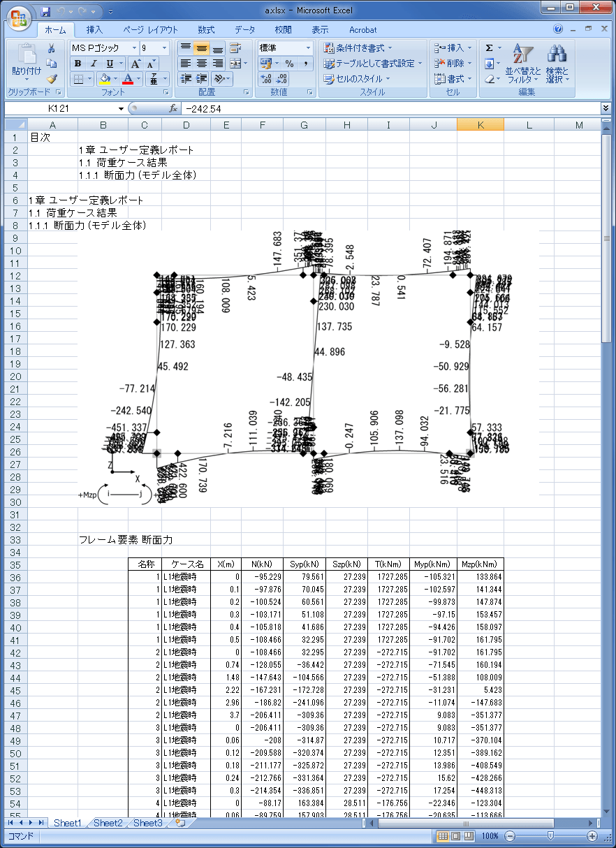
Task: Toggle italic formatting
Action: [x=93, y=64]
